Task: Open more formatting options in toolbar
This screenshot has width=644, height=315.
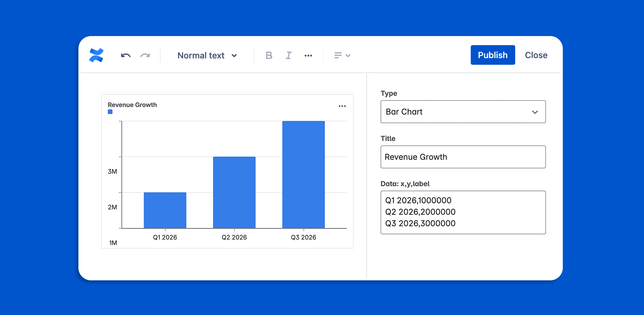Action: tap(308, 56)
